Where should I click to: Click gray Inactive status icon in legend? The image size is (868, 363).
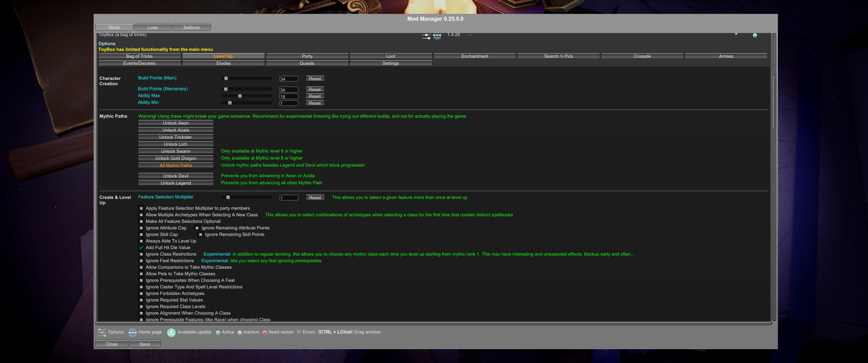pos(239,333)
